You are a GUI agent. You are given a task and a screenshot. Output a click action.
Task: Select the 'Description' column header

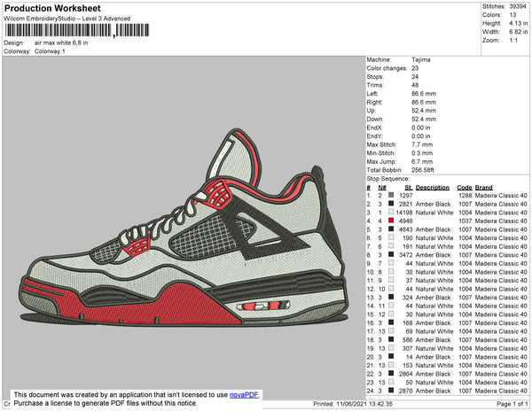click(433, 188)
